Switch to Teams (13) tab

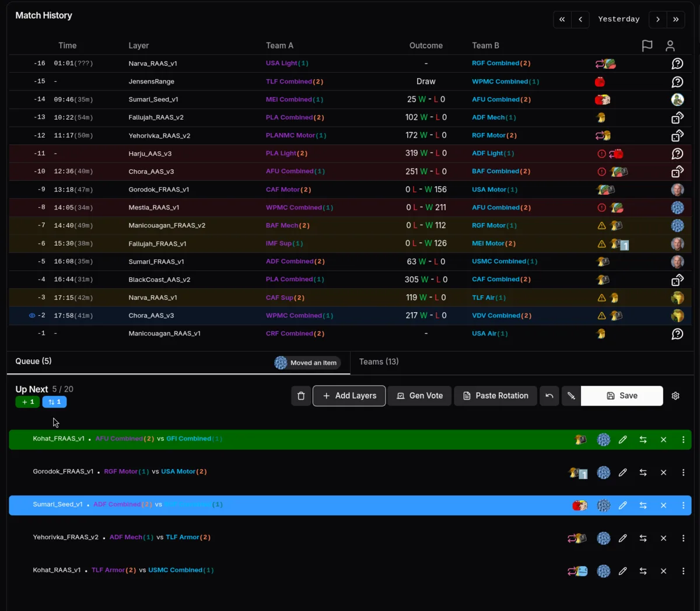(x=379, y=362)
